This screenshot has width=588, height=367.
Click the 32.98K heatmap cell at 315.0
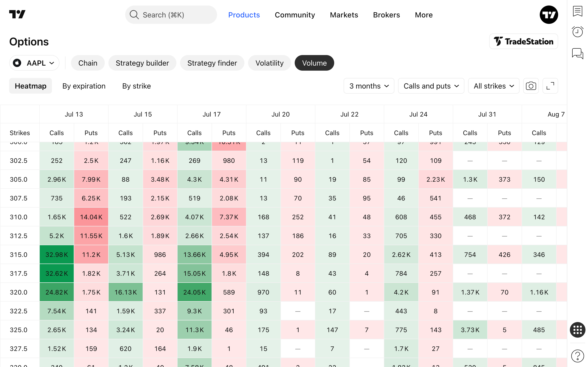(57, 254)
